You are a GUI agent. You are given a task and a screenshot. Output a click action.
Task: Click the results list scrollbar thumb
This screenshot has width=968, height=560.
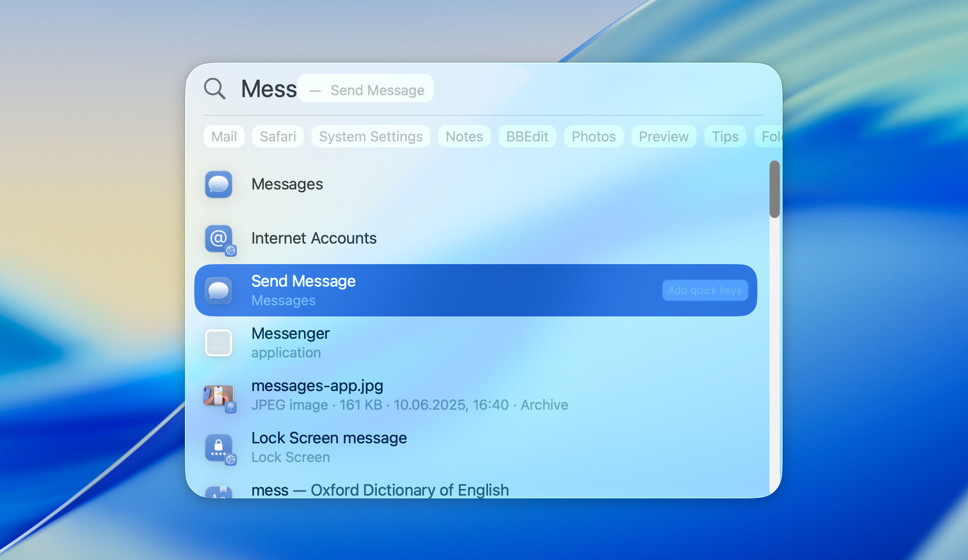click(x=775, y=189)
